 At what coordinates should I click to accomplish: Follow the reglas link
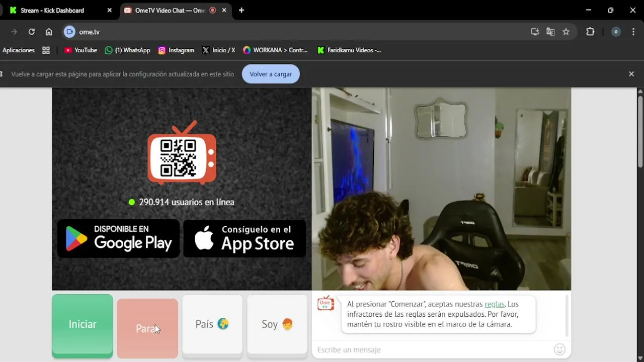click(495, 304)
